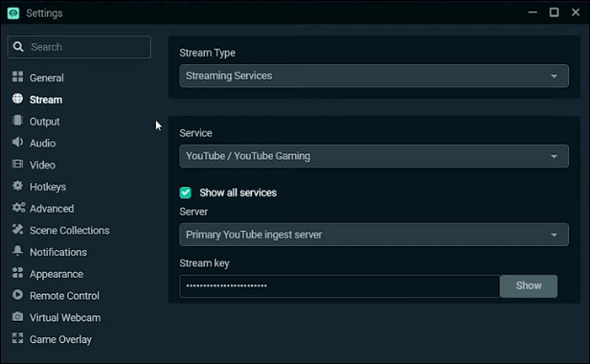Click the Hotkeys gear icon
This screenshot has height=364, width=590.
pyautogui.click(x=18, y=186)
